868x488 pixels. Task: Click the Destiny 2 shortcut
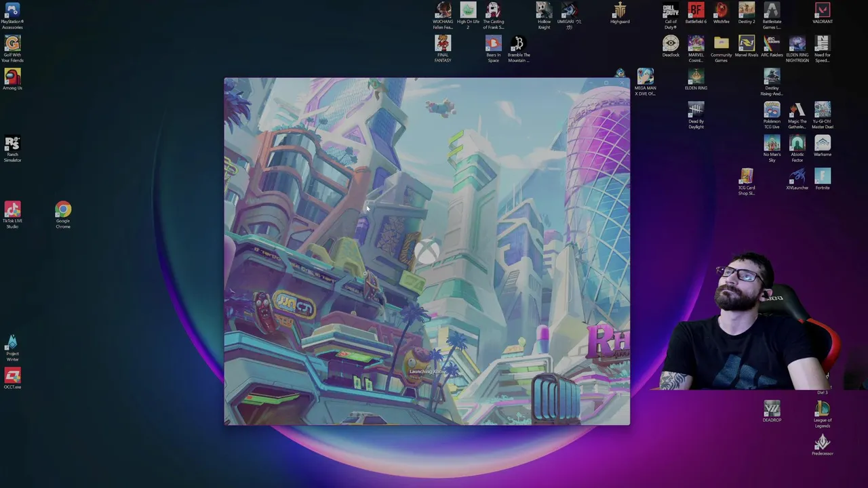(x=747, y=14)
